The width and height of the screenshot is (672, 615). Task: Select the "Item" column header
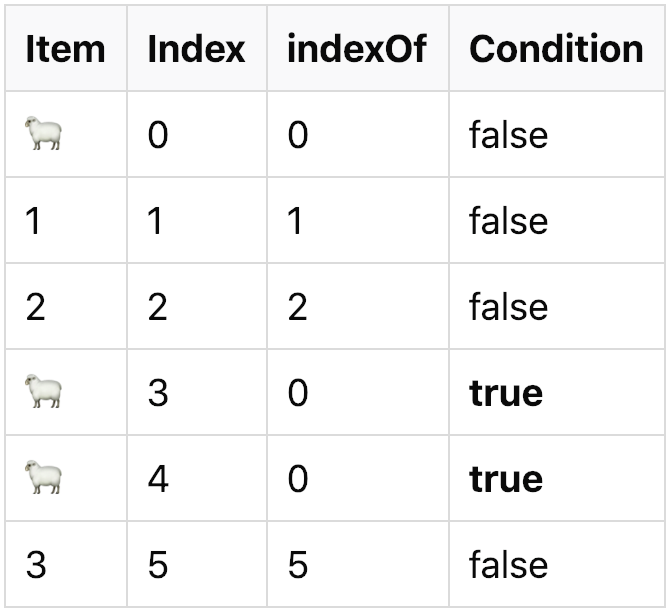click(65, 49)
